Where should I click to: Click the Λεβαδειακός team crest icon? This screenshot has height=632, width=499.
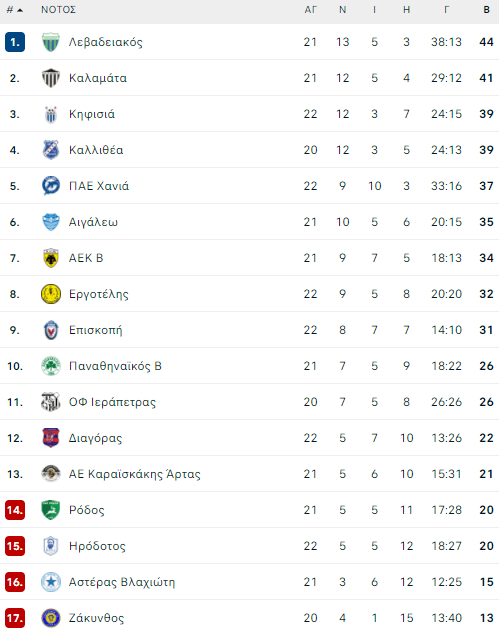[51, 42]
